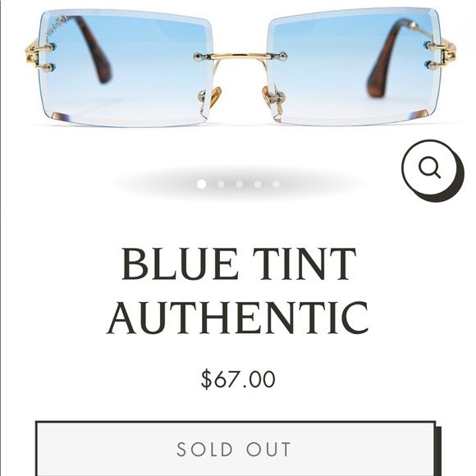Click the gold nose bridge of glasses
This screenshot has height=476, width=476.
(x=240, y=57)
